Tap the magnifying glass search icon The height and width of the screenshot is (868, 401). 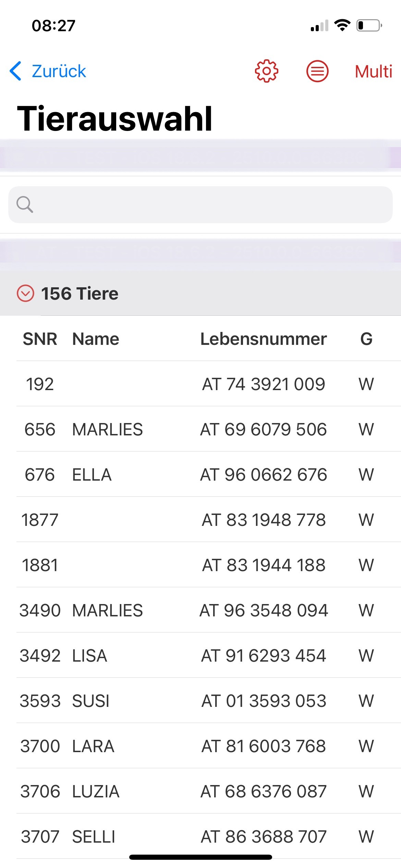(x=25, y=205)
